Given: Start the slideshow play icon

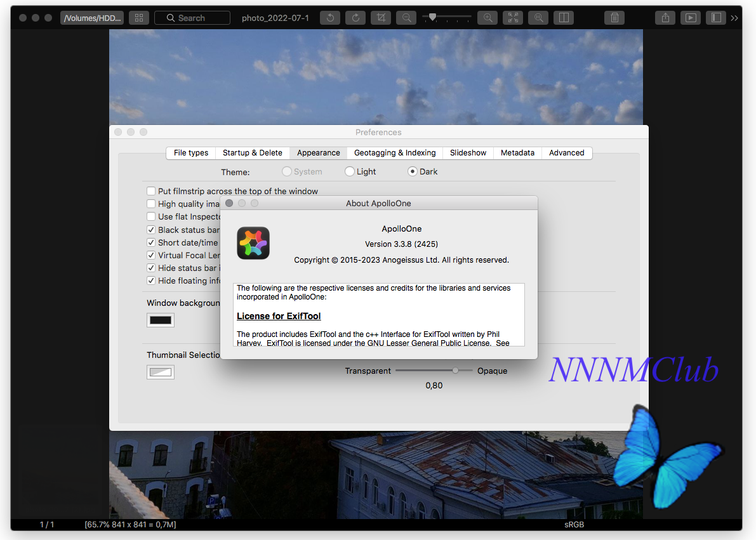Looking at the screenshot, I should tap(691, 18).
